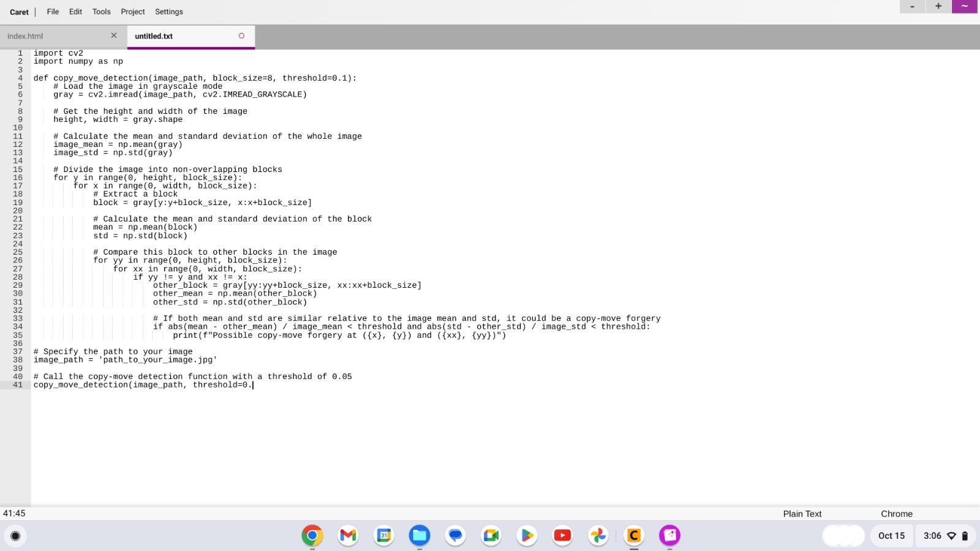This screenshot has height=551, width=980.
Task: Select the untitled.txt tab
Action: 153,36
